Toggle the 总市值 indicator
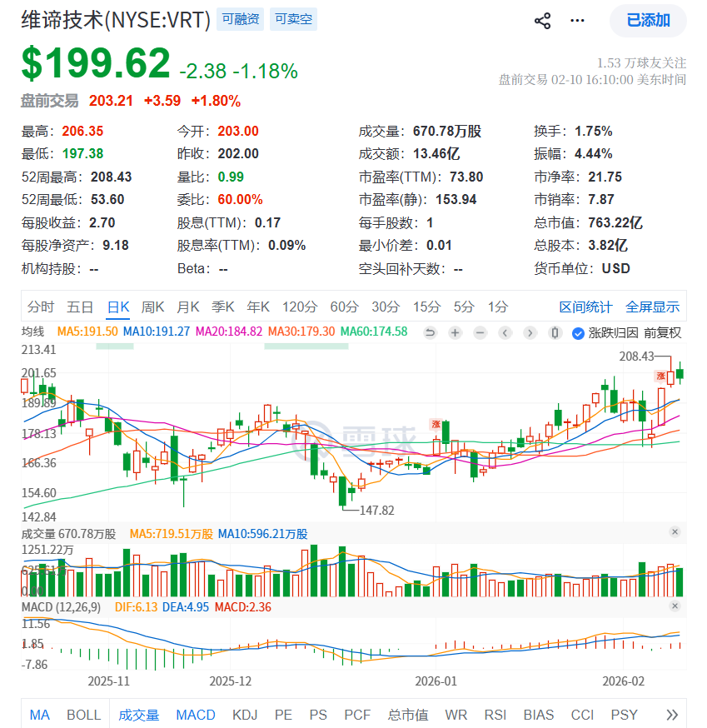Viewport: 707px width, 728px height. click(x=408, y=715)
